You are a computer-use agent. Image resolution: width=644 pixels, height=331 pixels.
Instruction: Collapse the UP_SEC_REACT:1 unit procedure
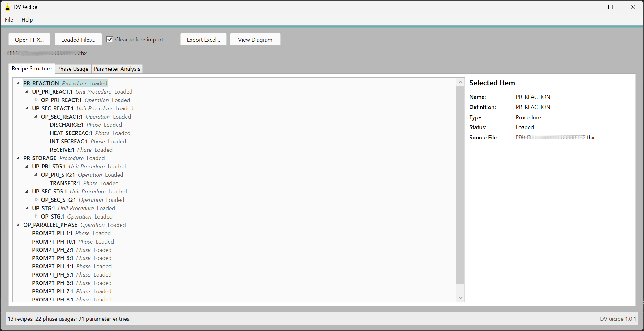(27, 108)
